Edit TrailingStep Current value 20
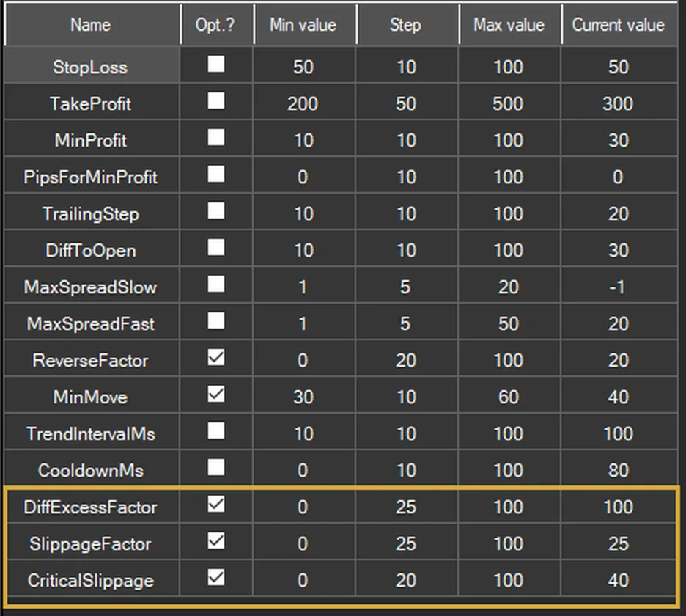Image resolution: width=686 pixels, height=616 pixels. tap(619, 213)
